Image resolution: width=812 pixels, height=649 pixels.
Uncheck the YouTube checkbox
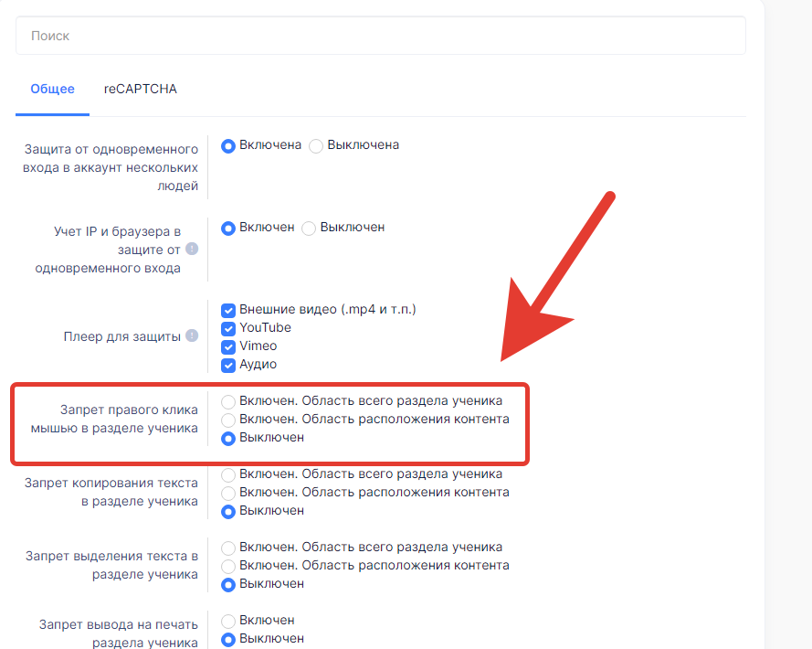228,329
